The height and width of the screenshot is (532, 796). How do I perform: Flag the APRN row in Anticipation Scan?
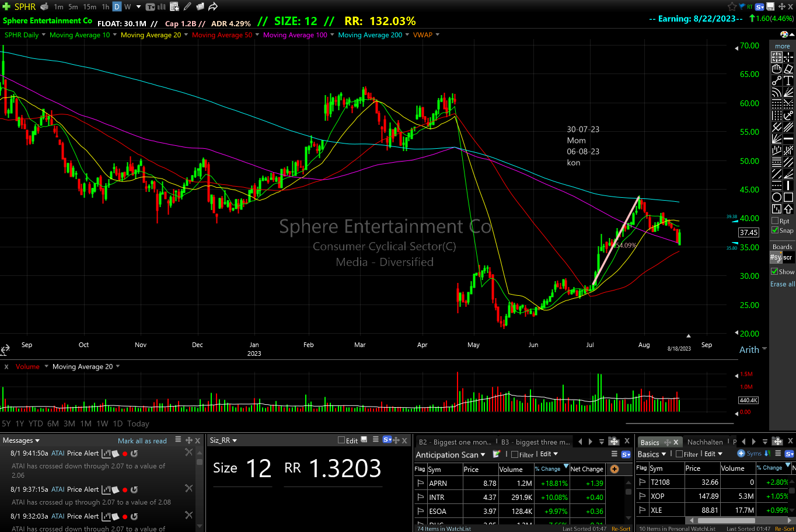click(x=420, y=484)
